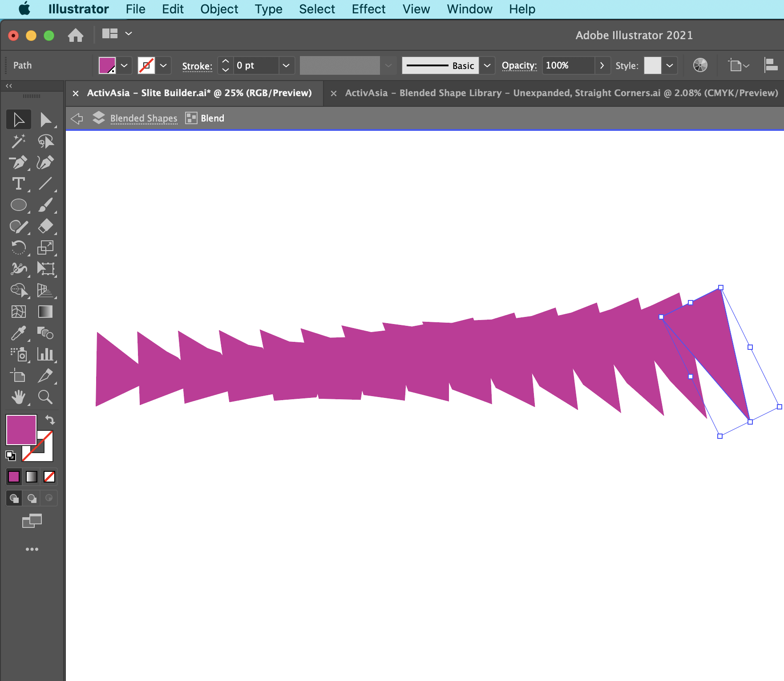Toggle fill to gradient mode
Image resolution: width=784 pixels, height=681 pixels.
click(31, 477)
